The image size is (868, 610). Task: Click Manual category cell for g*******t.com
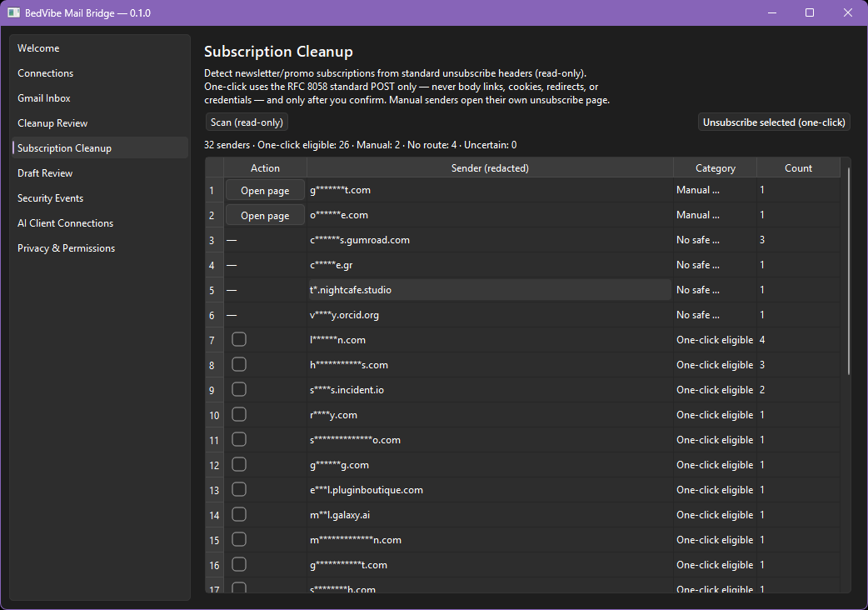coord(716,190)
